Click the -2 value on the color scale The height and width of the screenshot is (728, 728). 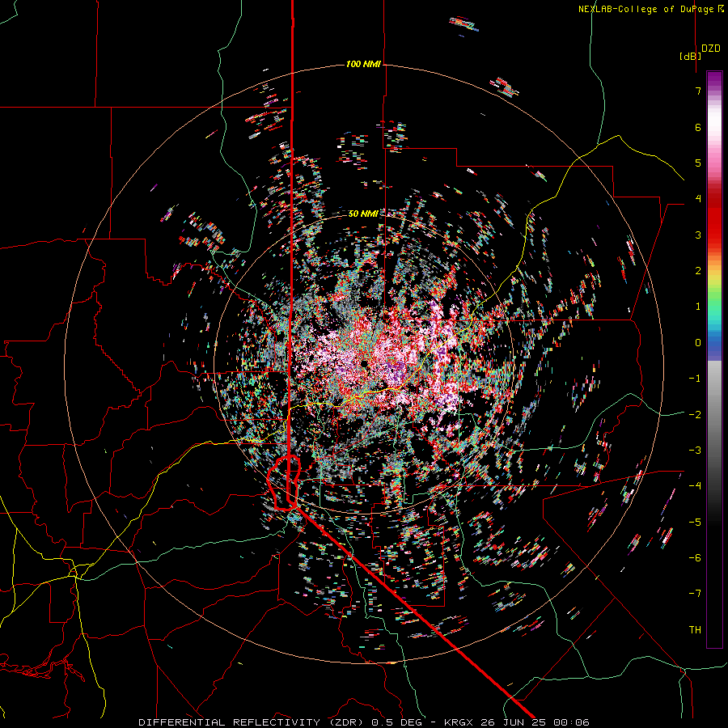[x=695, y=415]
